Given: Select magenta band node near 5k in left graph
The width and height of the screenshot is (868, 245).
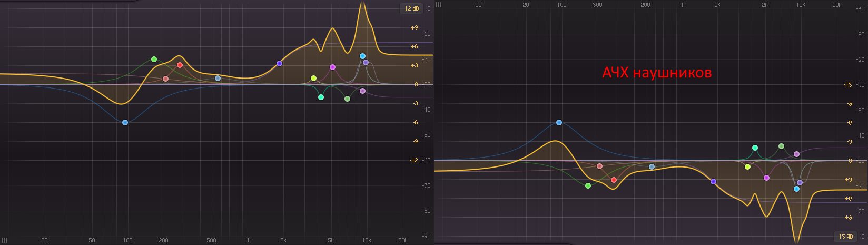Looking at the screenshot, I should pyautogui.click(x=332, y=67).
